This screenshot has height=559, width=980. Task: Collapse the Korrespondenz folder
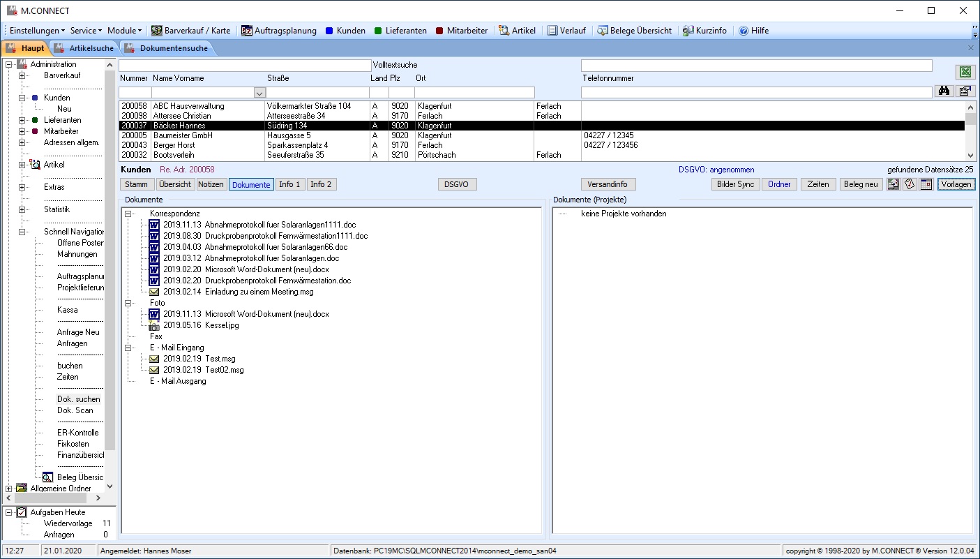pyautogui.click(x=128, y=214)
